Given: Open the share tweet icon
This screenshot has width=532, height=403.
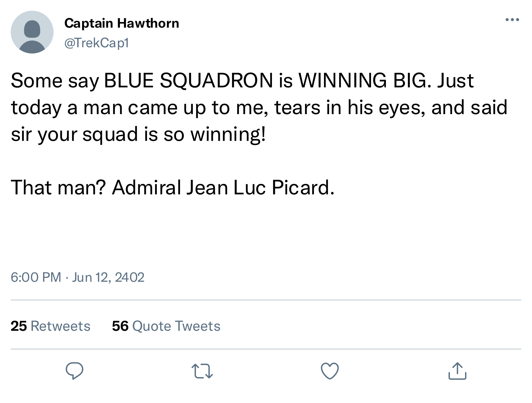Looking at the screenshot, I should pyautogui.click(x=457, y=371).
